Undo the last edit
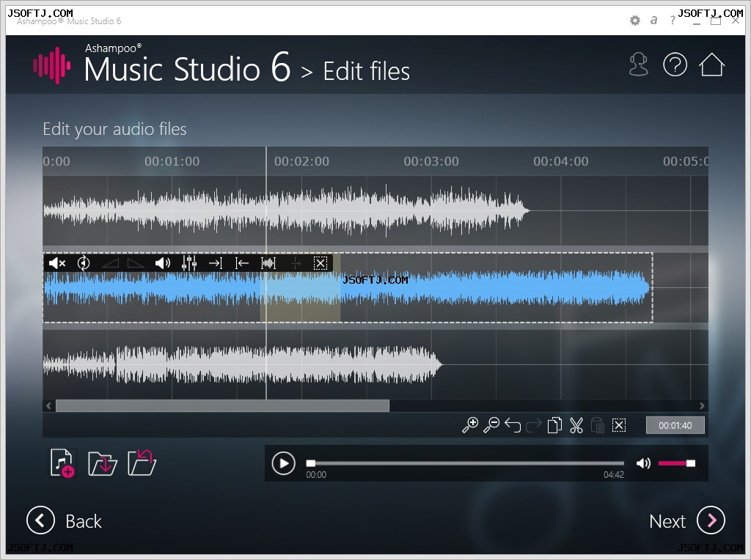This screenshot has height=560, width=751. tap(513, 425)
